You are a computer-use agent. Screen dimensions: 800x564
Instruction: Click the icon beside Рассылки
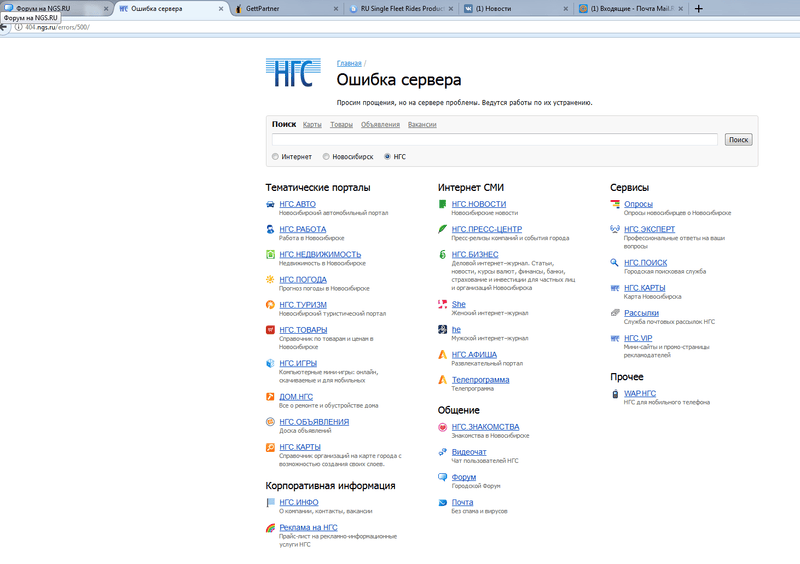pos(615,313)
